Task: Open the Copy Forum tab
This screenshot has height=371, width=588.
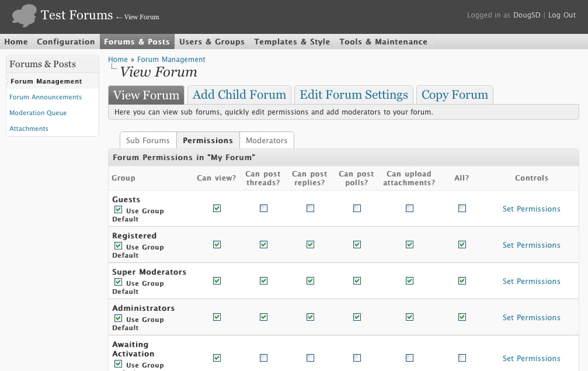Action: pos(454,95)
